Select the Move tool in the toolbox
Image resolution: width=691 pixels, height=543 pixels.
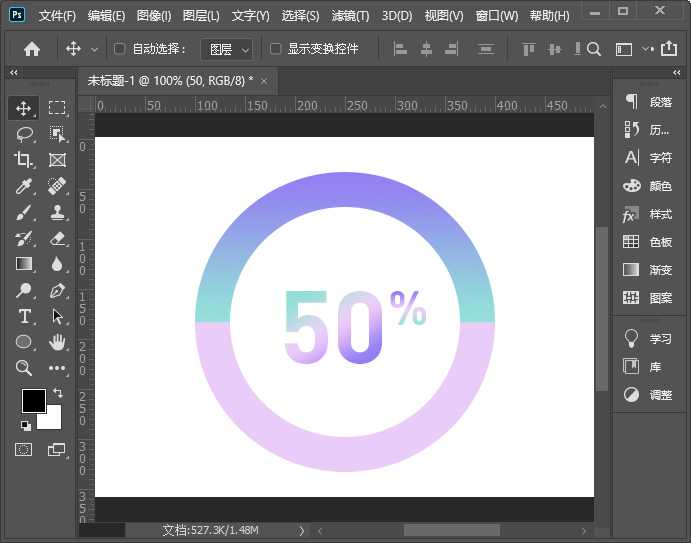coord(23,108)
